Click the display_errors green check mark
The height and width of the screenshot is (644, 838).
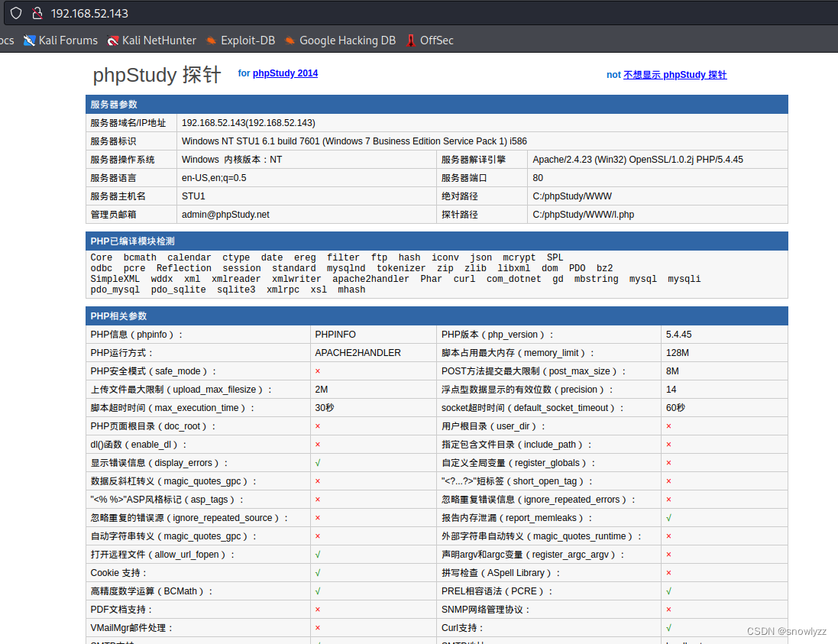tap(318, 463)
